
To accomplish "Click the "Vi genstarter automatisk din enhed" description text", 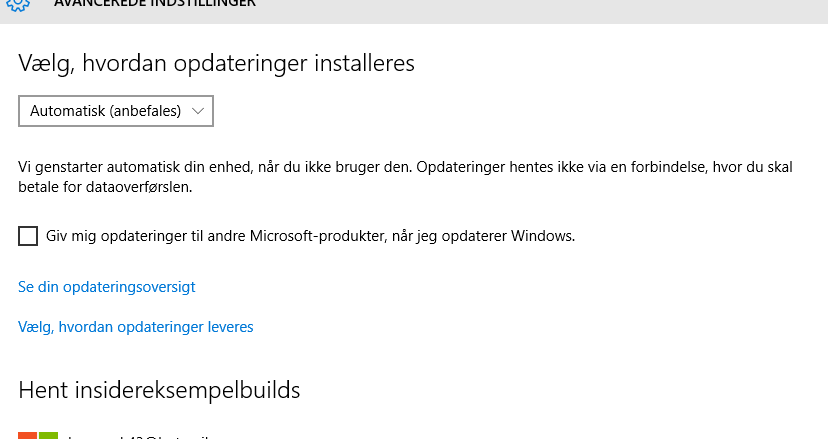I will 214,167.
